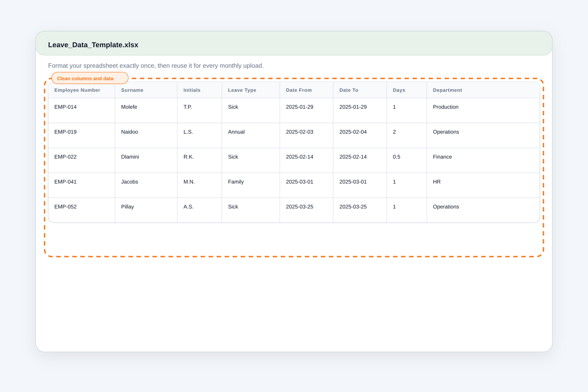Click the Employee Number column header
The image size is (588, 392).
(82, 90)
